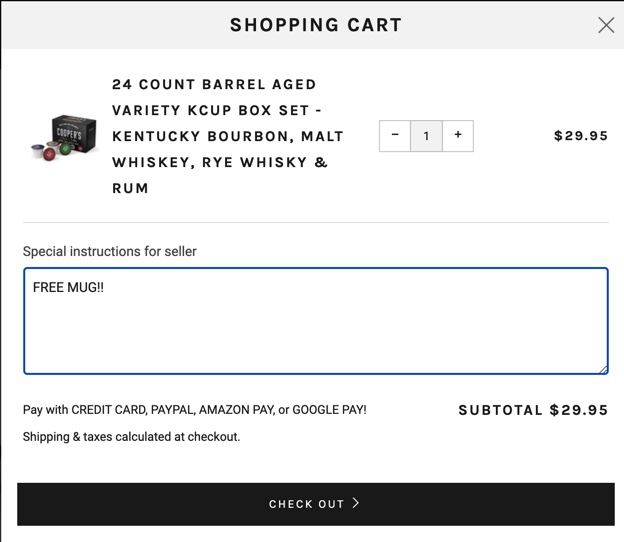
Task: Select the quantity field showing 1
Action: click(426, 136)
